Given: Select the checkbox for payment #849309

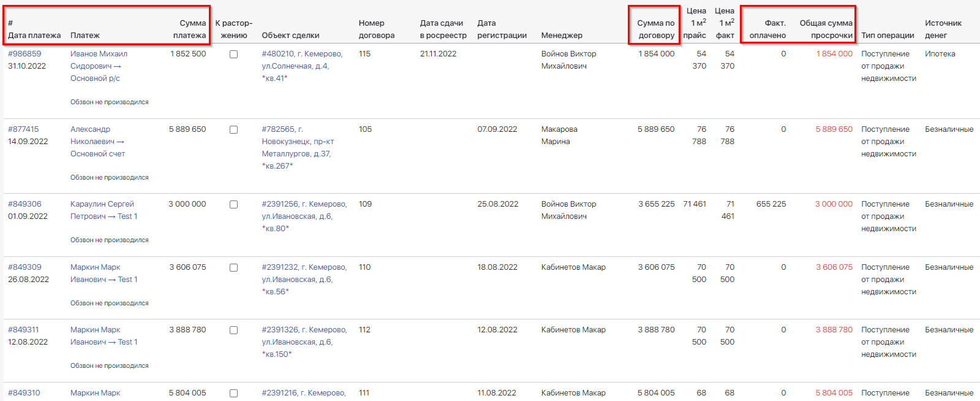Looking at the screenshot, I should (x=233, y=268).
